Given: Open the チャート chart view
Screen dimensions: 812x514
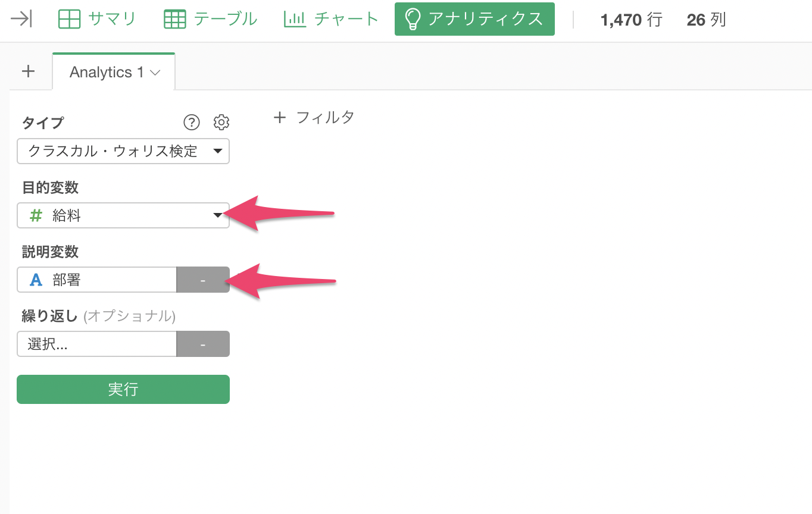Looking at the screenshot, I should [331, 19].
